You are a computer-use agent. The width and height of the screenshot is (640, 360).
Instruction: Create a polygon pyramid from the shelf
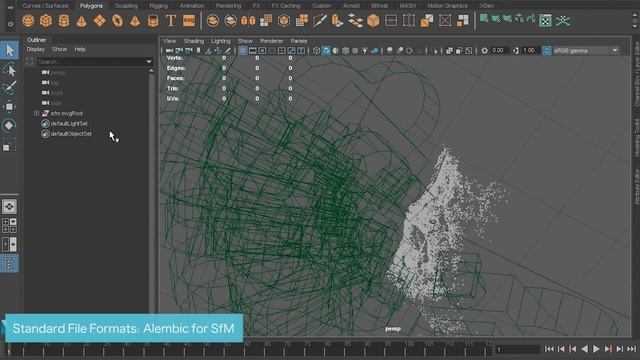pos(135,20)
